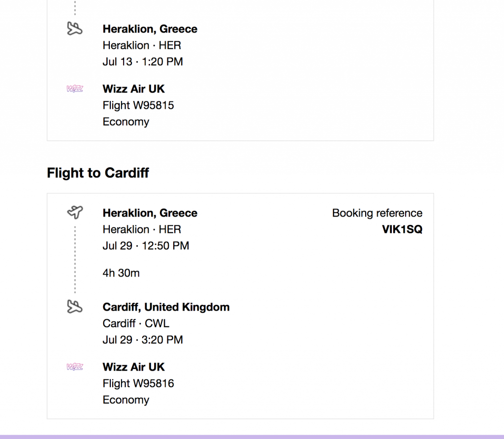Click the Jul 13 · 1:20 PM arrival time
504x439 pixels.
tap(143, 62)
